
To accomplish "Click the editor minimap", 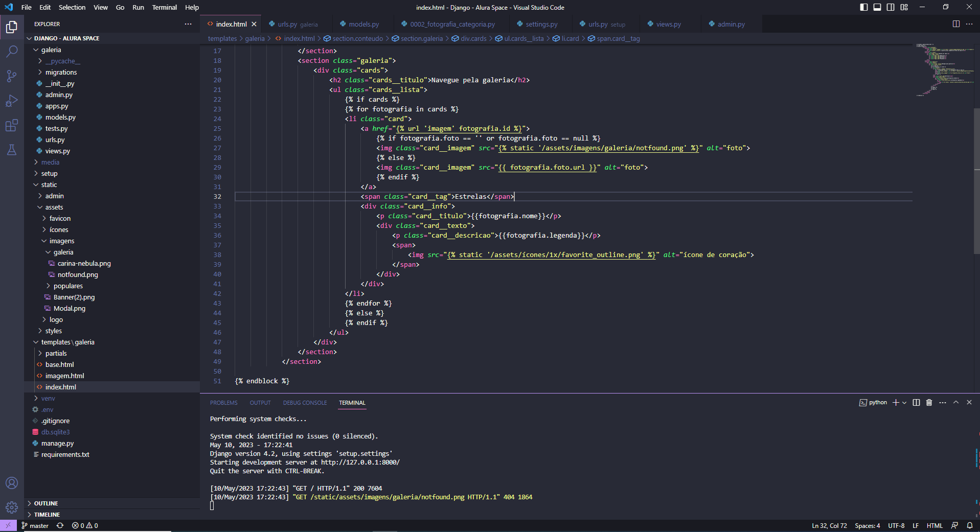I will coord(944,70).
